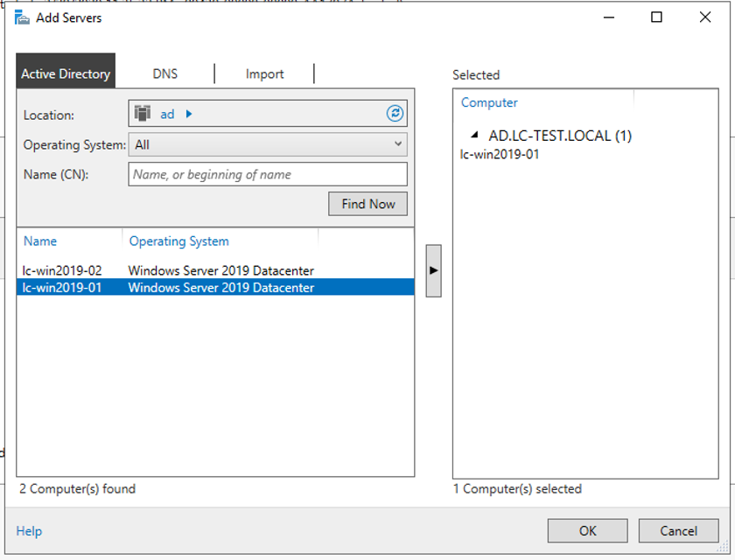The width and height of the screenshot is (735, 560).
Task: Click the OK button
Action: pyautogui.click(x=587, y=530)
